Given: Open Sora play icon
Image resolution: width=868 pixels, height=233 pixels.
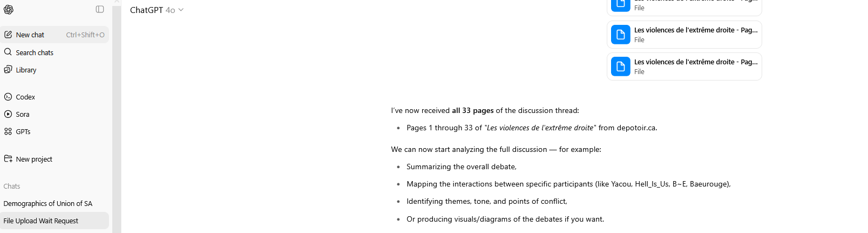Looking at the screenshot, I should [8, 114].
